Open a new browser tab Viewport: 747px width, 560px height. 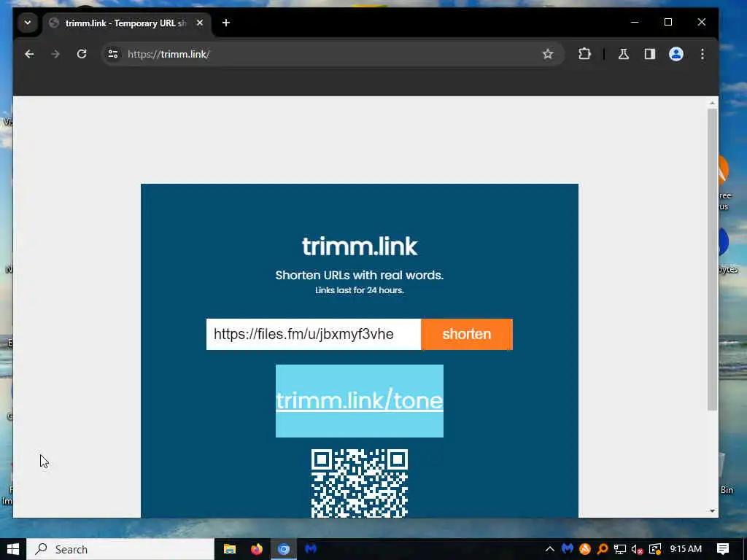(x=226, y=23)
